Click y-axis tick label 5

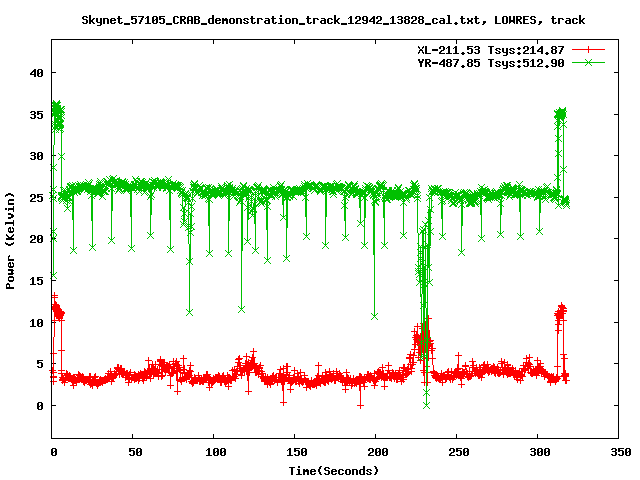tap(40, 364)
